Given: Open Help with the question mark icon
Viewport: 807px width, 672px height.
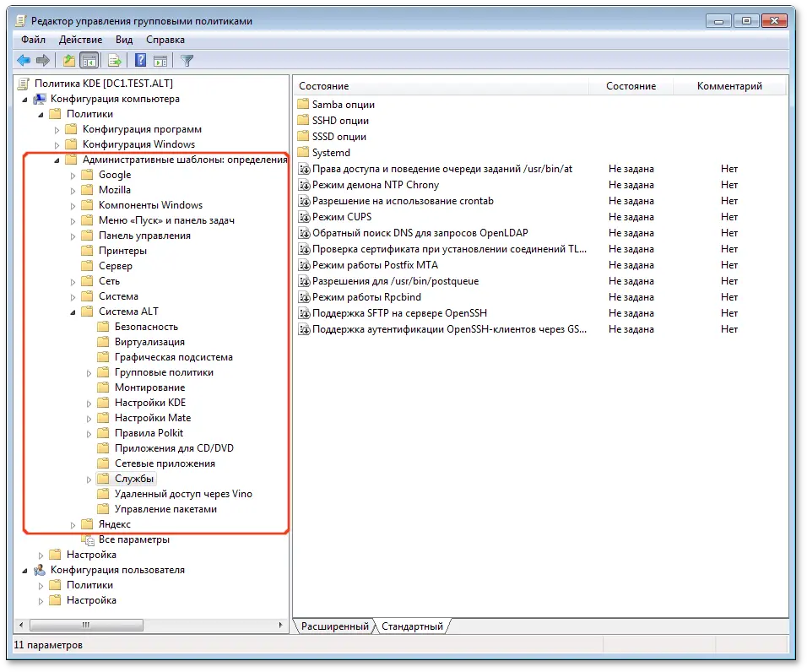Looking at the screenshot, I should 141,60.
